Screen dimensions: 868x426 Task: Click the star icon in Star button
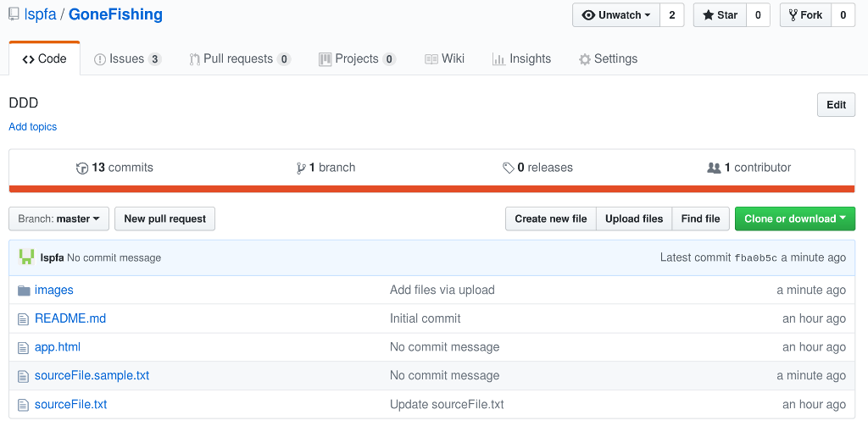[709, 15]
